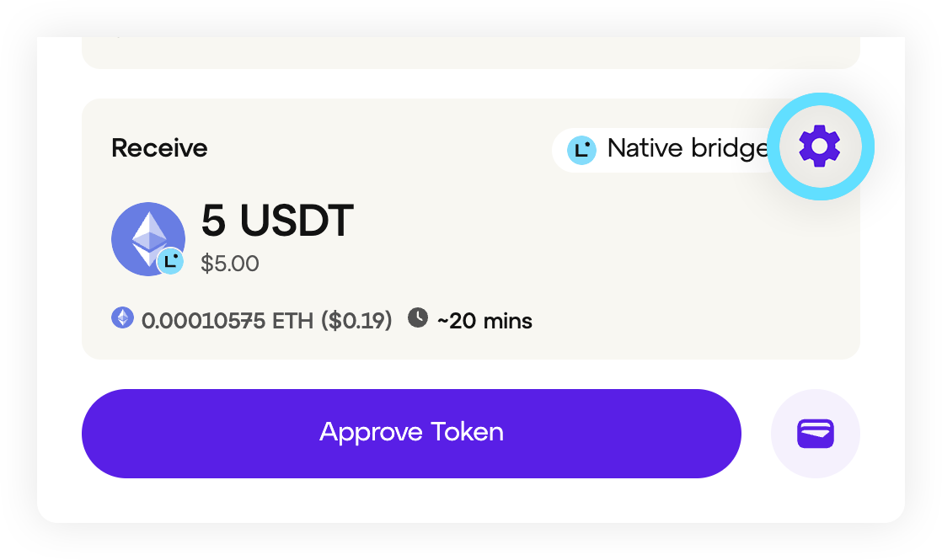Viewport: 942px width, 560px height.
Task: Select the Native bridge label
Action: 687,149
